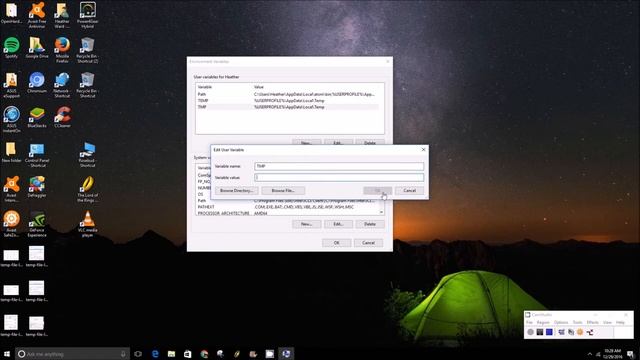Screen dimensions: 640x360
Task: Open the Action Center notification icon
Action: pos(631,354)
